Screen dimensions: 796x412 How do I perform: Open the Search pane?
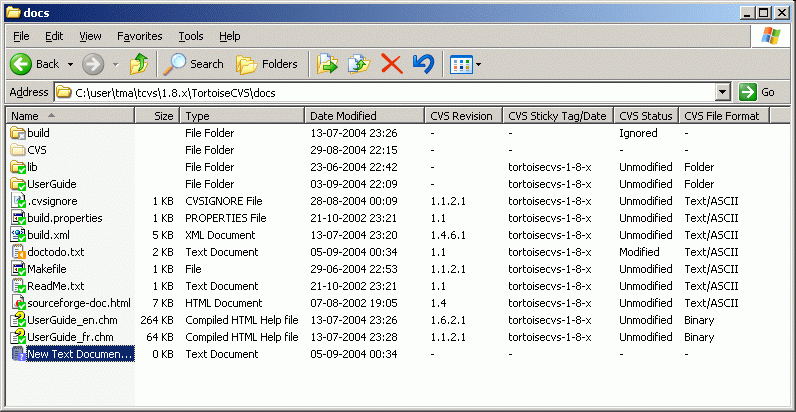[193, 64]
